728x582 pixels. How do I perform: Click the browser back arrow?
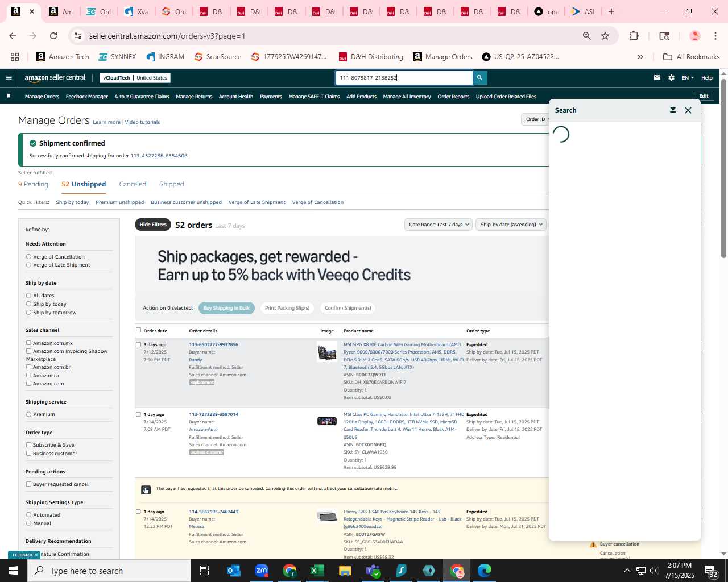tap(13, 36)
